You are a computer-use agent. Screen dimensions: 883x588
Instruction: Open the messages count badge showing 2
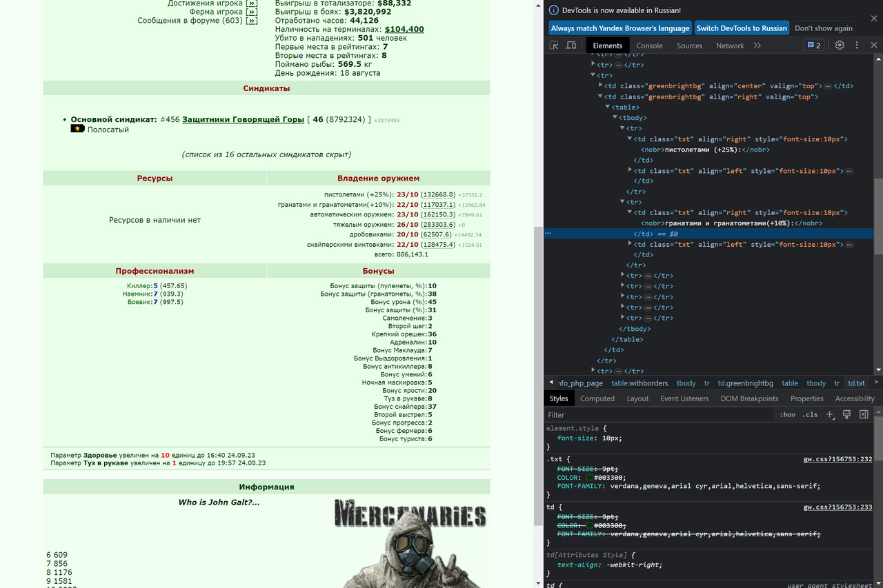(814, 45)
